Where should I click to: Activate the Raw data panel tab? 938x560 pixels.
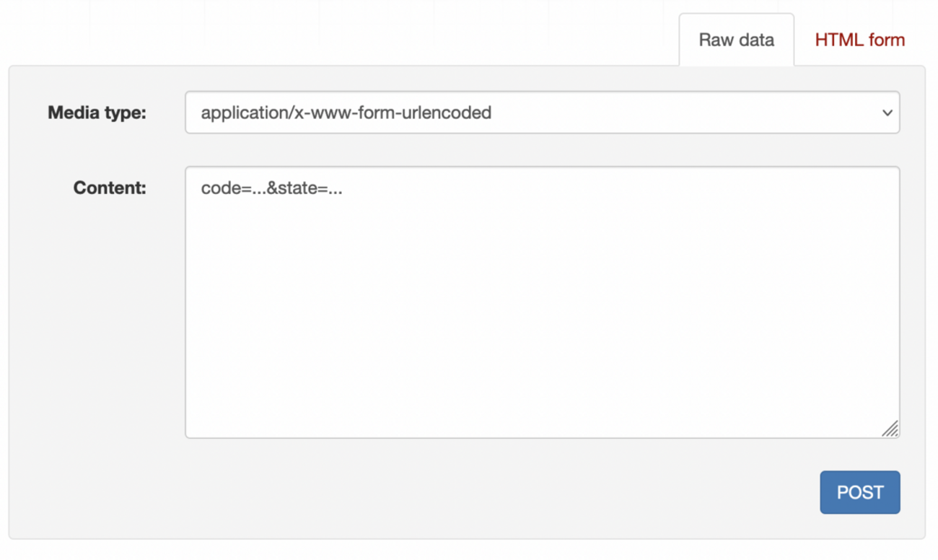736,40
